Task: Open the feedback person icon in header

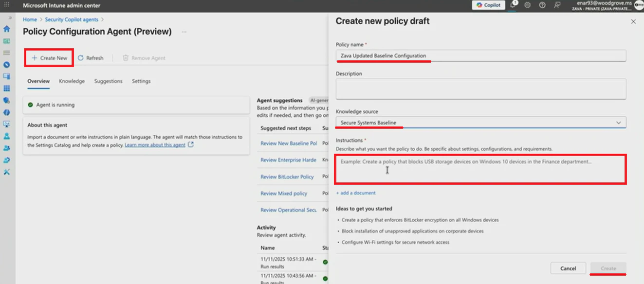Action: coord(557,5)
